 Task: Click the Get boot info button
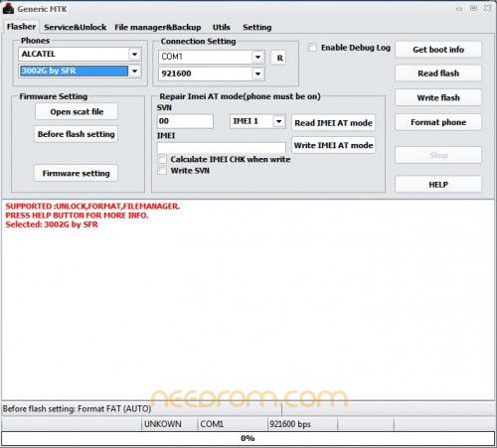[438, 50]
